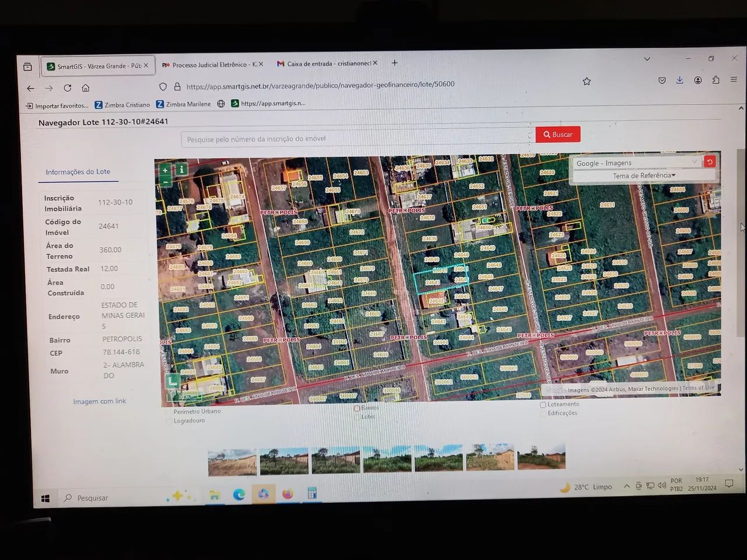Screen dimensions: 747x560
Task: Open the browser home page
Action: point(86,88)
